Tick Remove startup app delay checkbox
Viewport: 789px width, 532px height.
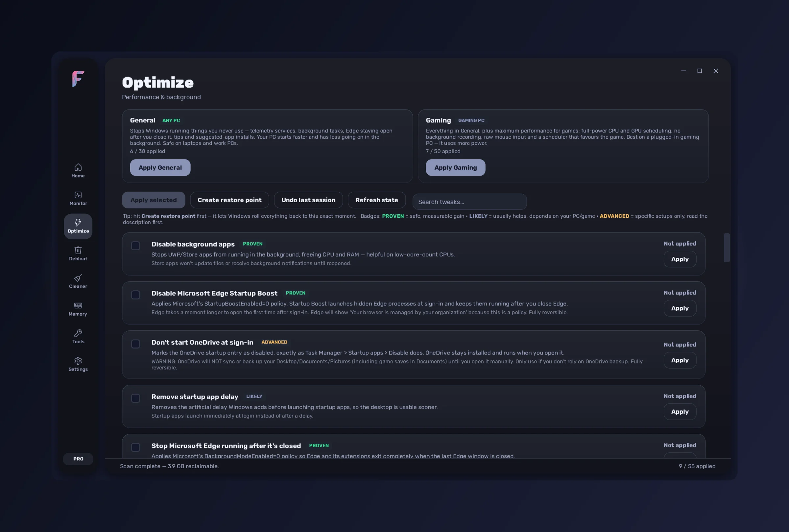point(135,398)
